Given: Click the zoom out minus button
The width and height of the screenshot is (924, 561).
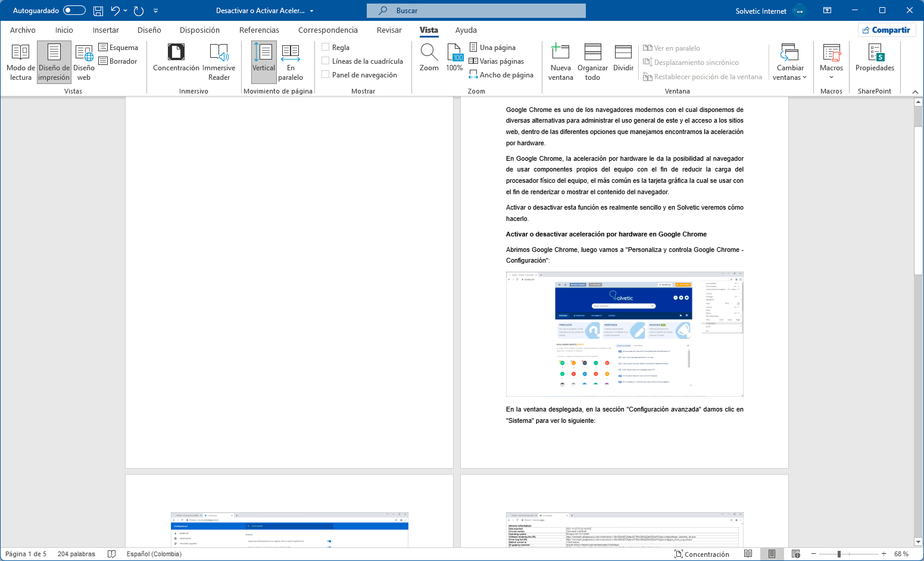Looking at the screenshot, I should 813,554.
